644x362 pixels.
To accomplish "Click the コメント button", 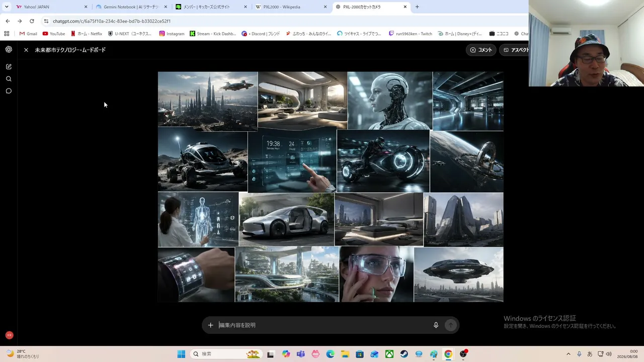I will coord(481,50).
